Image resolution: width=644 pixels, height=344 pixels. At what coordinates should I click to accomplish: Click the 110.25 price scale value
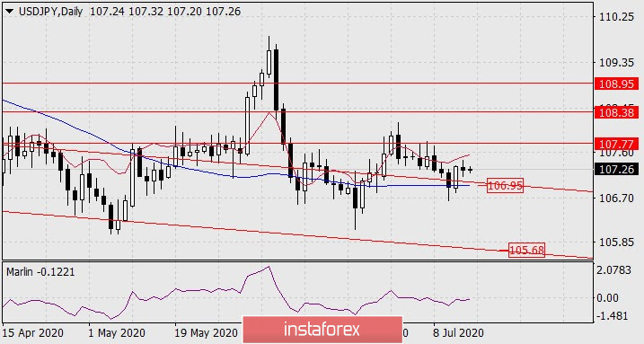click(617, 17)
